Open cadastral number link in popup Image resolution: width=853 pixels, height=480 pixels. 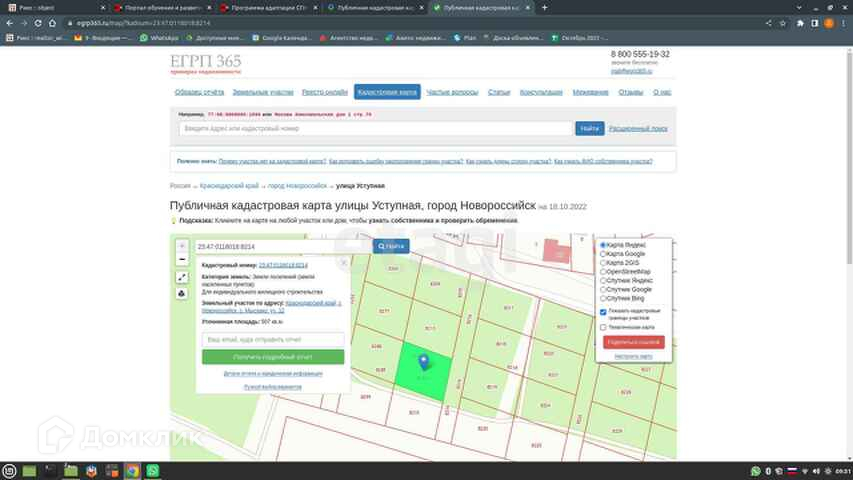[x=283, y=266]
